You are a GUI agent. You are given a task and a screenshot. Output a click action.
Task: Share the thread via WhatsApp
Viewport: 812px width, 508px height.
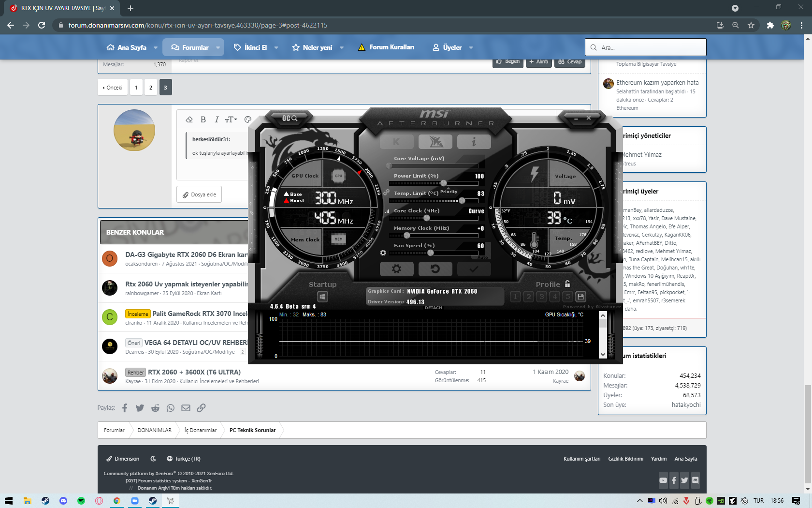click(x=171, y=408)
